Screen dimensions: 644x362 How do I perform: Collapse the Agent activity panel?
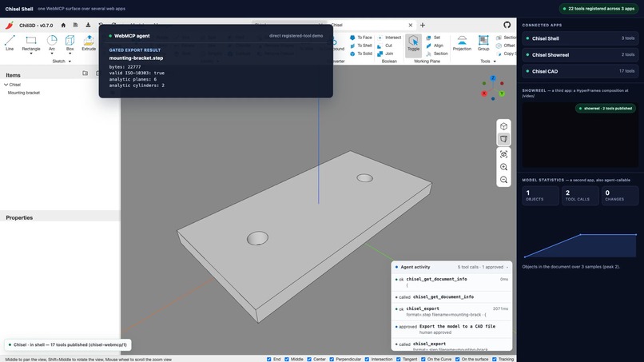[507, 268]
